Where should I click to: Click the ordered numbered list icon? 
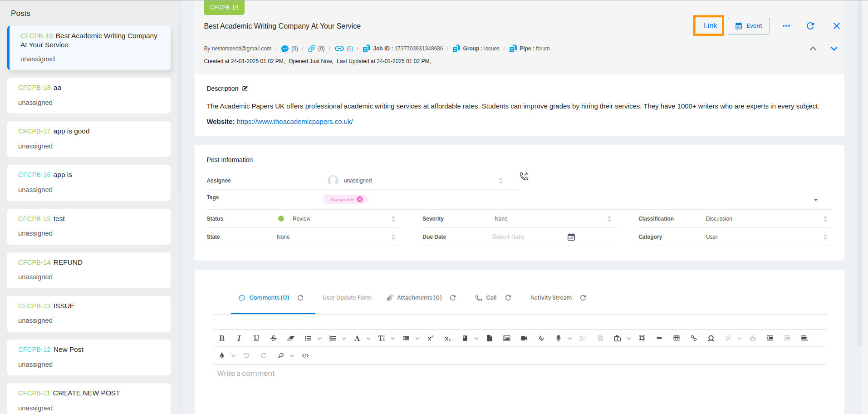333,338
